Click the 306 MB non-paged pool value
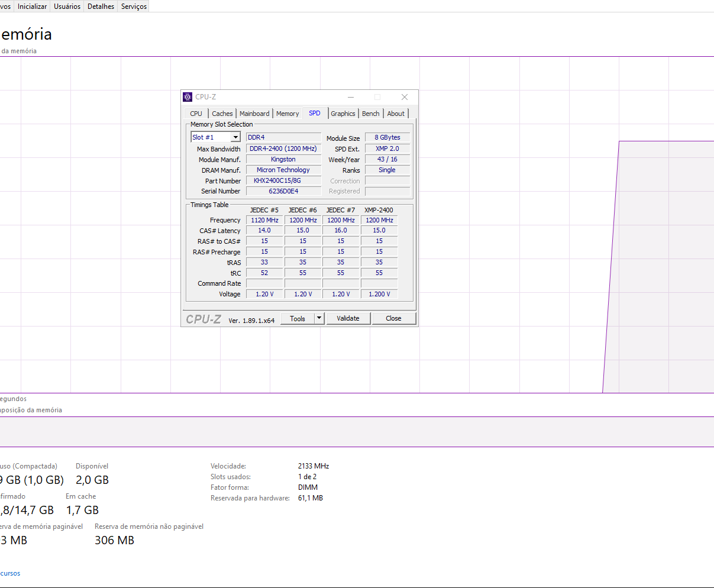 [x=114, y=540]
